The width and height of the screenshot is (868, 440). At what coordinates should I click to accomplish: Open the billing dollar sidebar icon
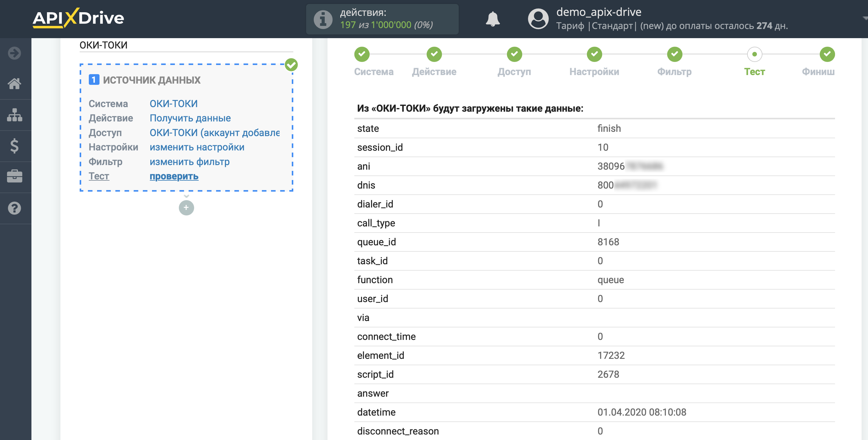point(14,146)
